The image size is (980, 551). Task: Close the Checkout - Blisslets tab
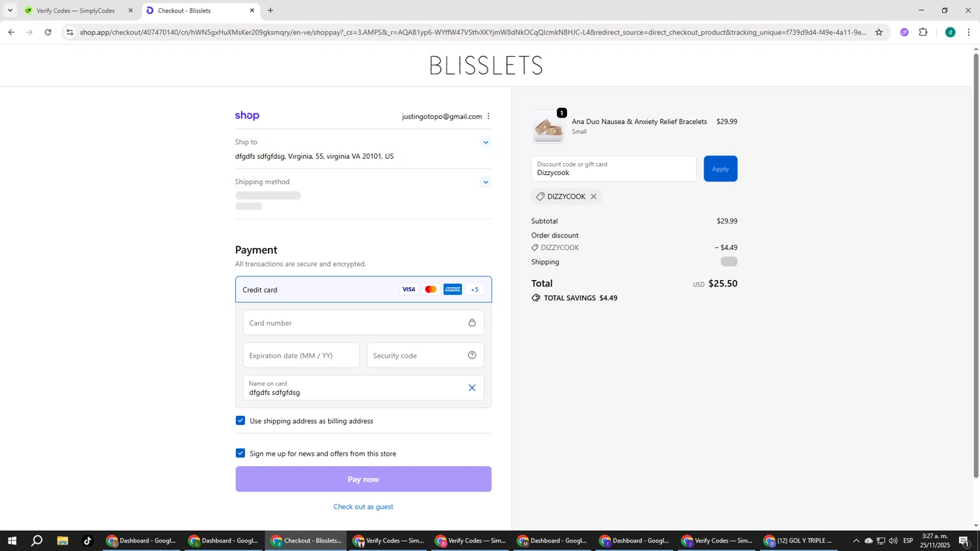[252, 10]
